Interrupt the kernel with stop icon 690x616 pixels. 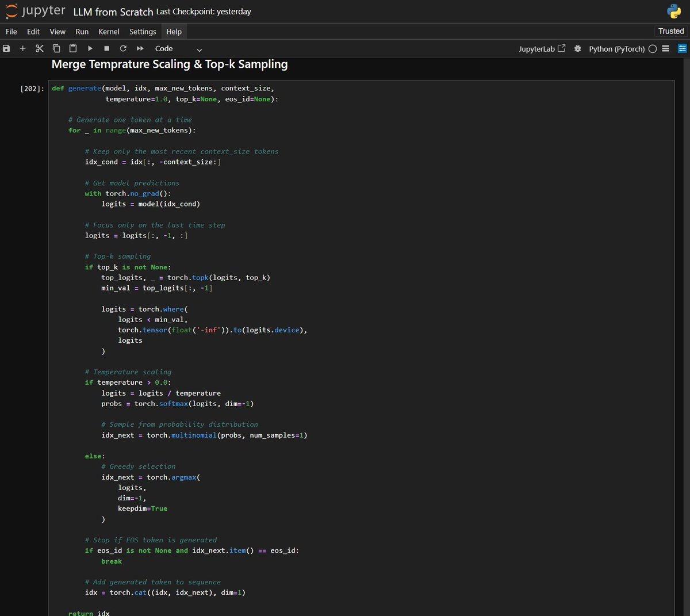pos(106,49)
